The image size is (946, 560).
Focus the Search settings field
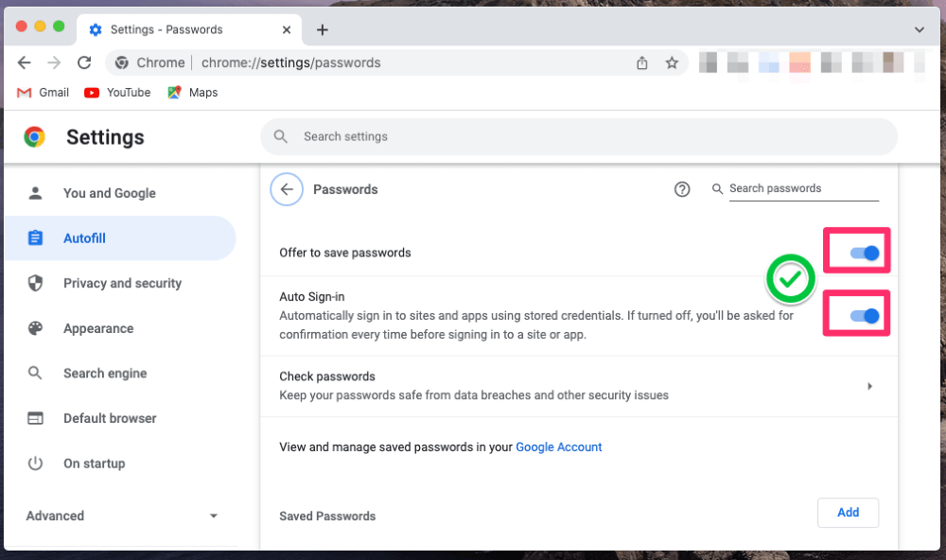pos(579,136)
